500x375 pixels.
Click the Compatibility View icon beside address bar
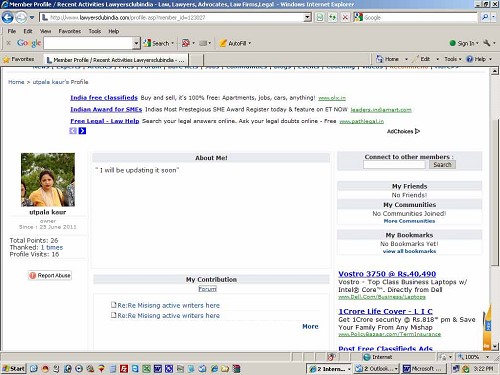(x=320, y=17)
